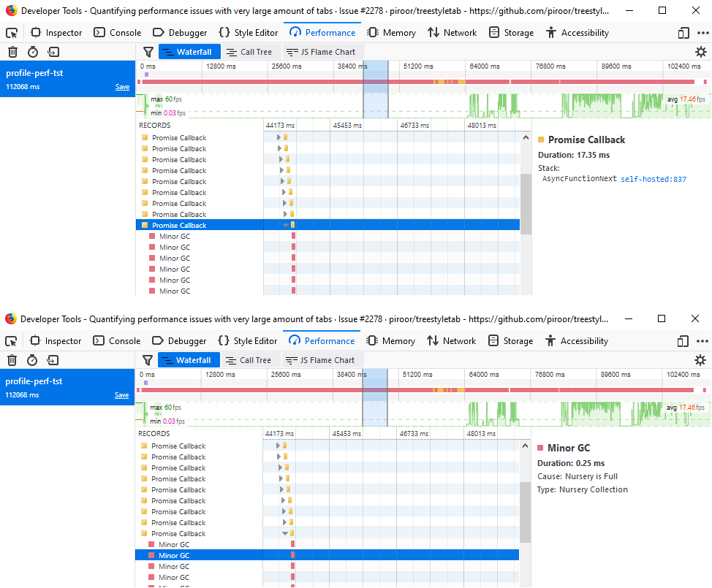The height and width of the screenshot is (588, 712).
Task: Open the self-hosted:837 stack link
Action: coord(654,178)
